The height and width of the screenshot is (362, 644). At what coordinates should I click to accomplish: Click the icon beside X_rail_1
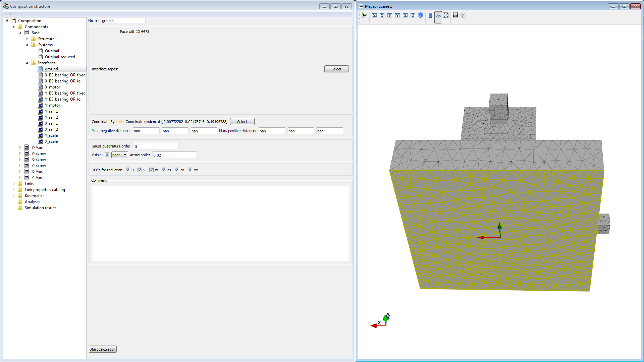coord(40,123)
